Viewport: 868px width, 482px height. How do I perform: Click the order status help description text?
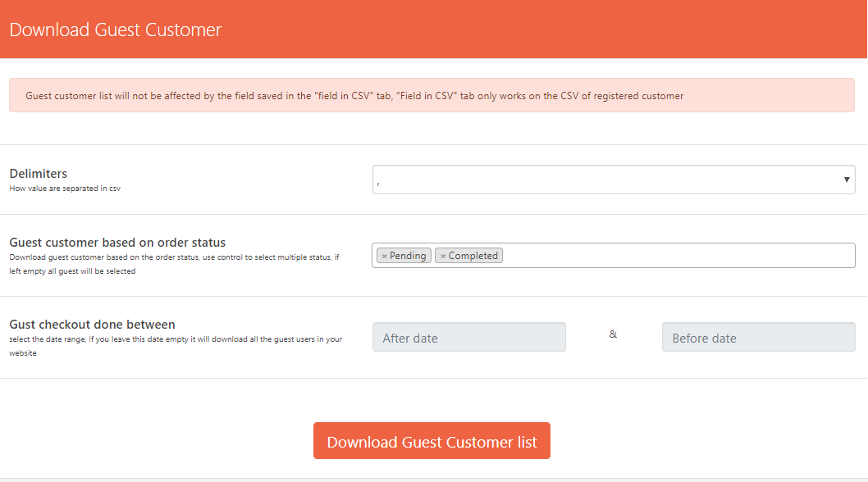click(174, 262)
